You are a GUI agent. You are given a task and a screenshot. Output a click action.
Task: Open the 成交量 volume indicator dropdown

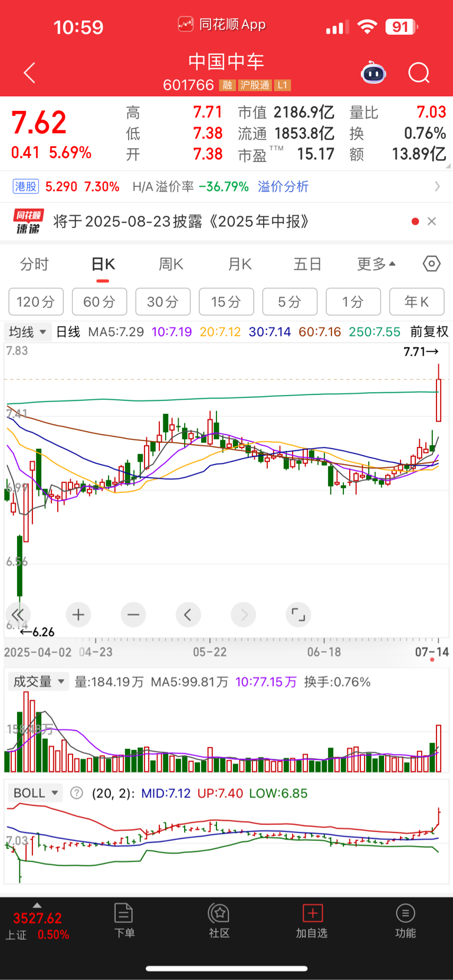[38, 682]
